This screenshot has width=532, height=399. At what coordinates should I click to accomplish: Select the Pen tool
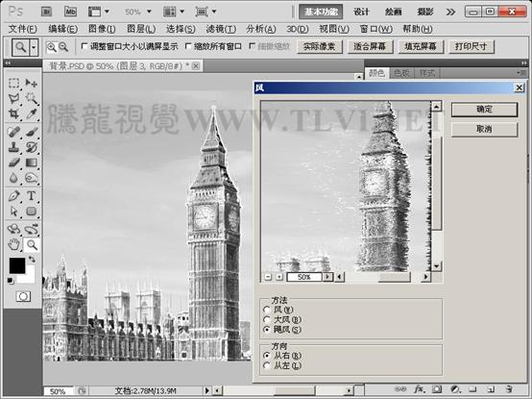(13, 196)
